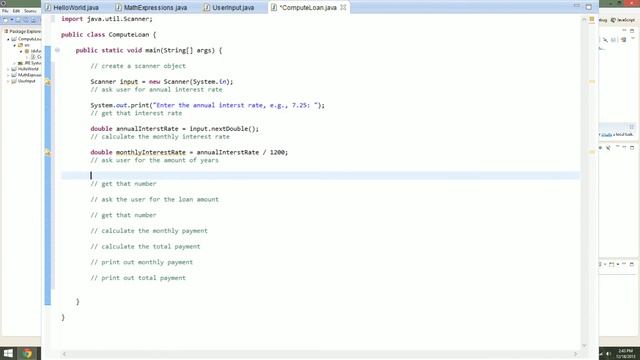Click the volume icon in system tray
The height and width of the screenshot is (360, 640).
[x=608, y=353]
